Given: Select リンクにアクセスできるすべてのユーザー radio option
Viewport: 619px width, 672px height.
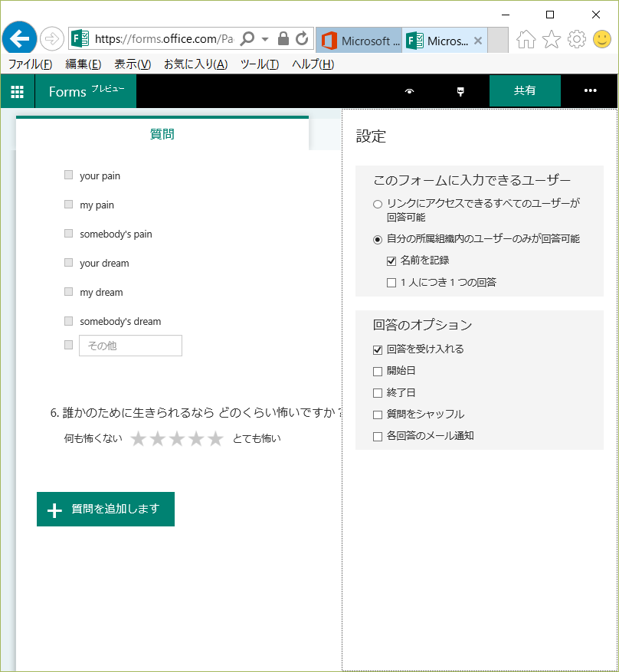Looking at the screenshot, I should [x=378, y=205].
